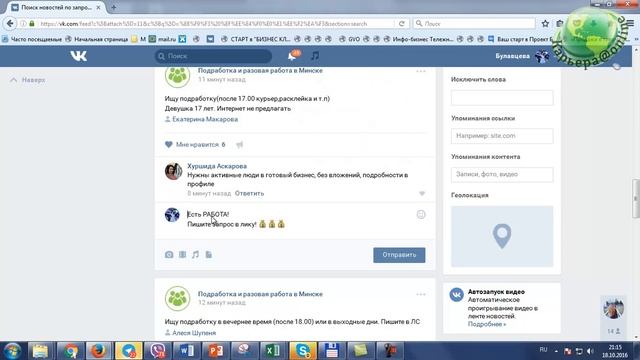Bookmark this page with star icon
The width and height of the screenshot is (640, 360).
pos(545,24)
